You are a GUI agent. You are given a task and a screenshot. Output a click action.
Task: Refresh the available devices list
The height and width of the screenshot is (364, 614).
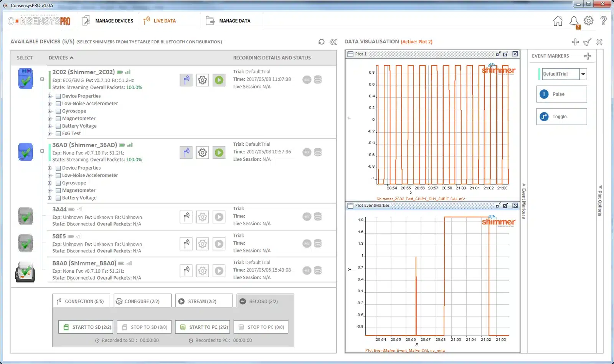click(x=322, y=42)
